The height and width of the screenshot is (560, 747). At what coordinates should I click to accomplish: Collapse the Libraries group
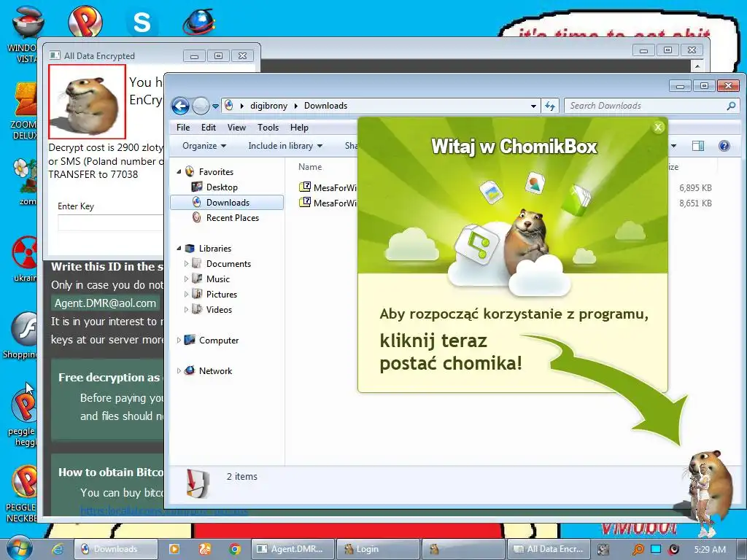(179, 248)
